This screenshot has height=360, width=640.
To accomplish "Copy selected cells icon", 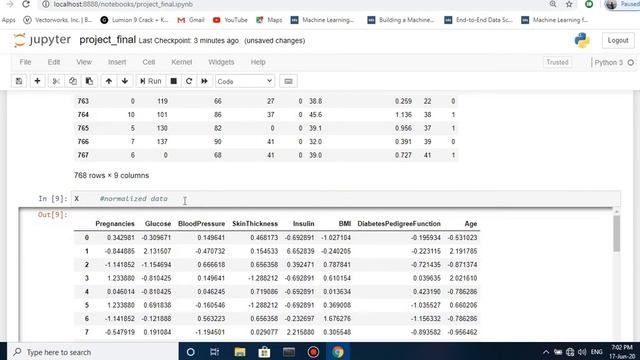I will click(x=73, y=81).
